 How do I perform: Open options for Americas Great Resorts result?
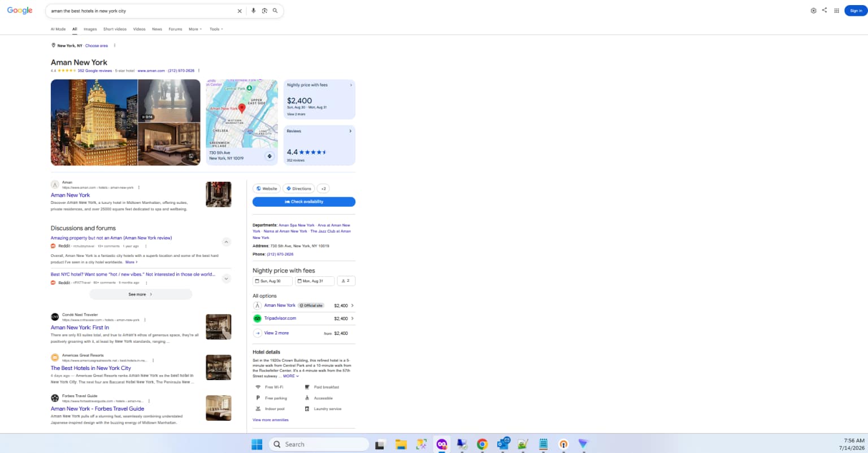(x=153, y=360)
